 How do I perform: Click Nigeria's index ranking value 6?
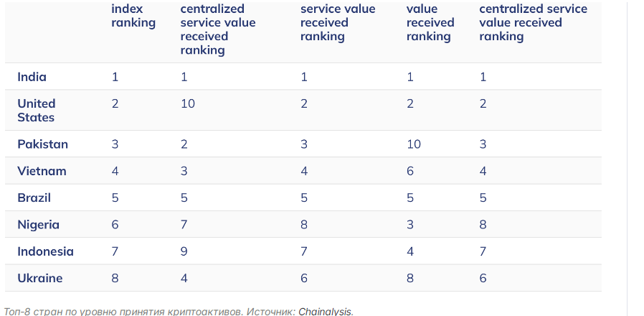[x=115, y=225]
